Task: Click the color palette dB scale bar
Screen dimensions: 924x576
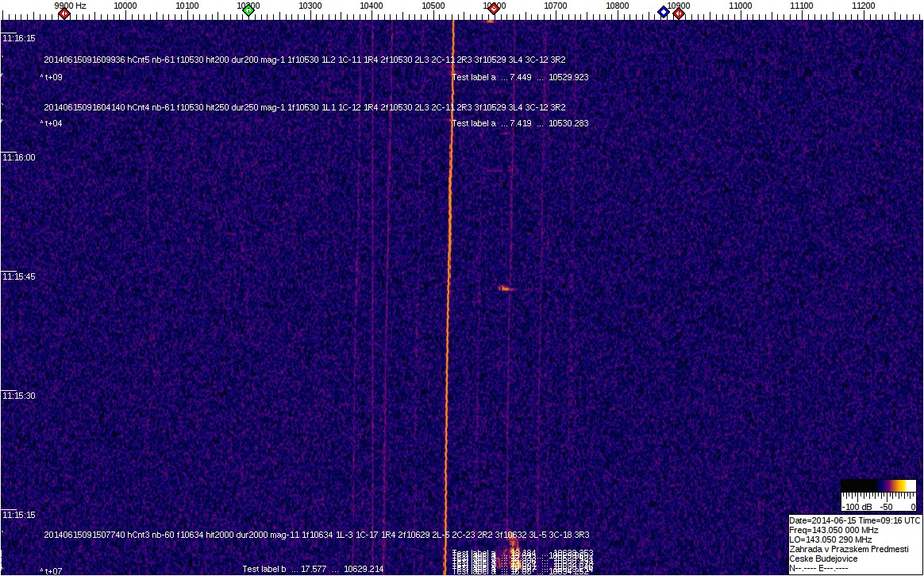Action: [x=879, y=485]
